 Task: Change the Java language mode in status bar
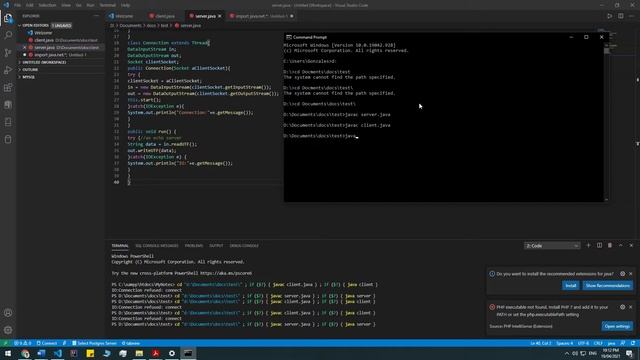tap(611, 343)
